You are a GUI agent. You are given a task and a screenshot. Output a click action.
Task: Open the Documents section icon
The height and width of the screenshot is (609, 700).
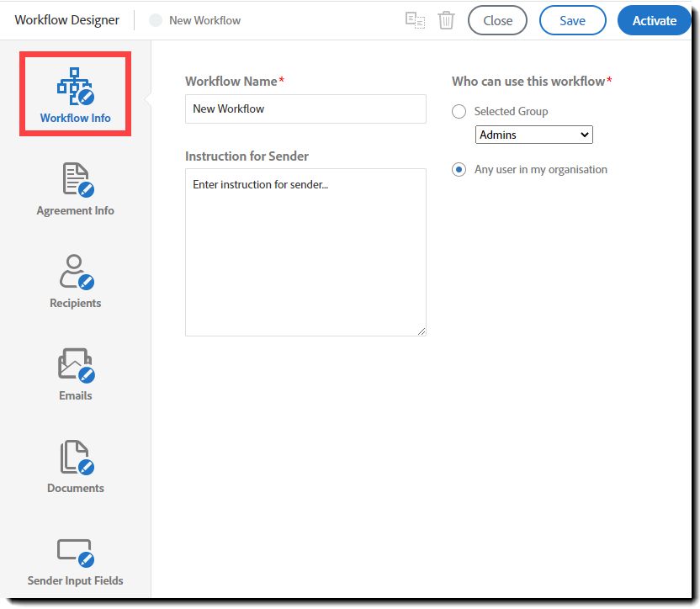click(x=77, y=458)
